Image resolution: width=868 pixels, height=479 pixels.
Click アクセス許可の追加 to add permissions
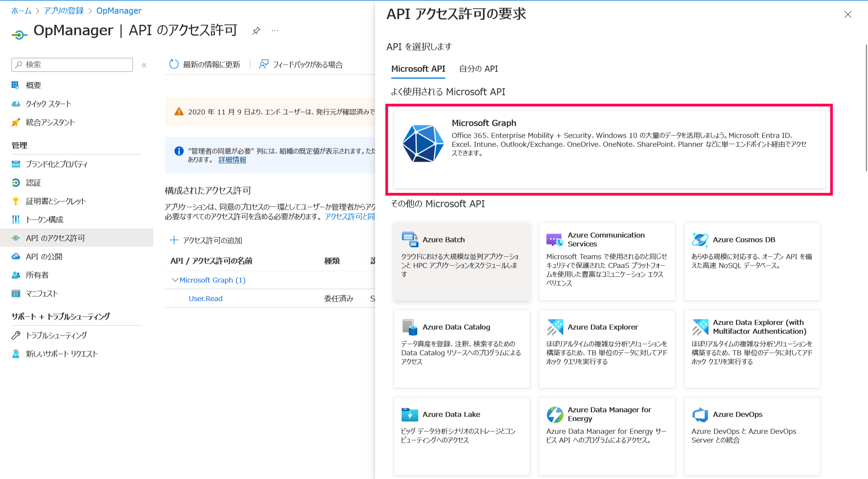[x=206, y=240]
